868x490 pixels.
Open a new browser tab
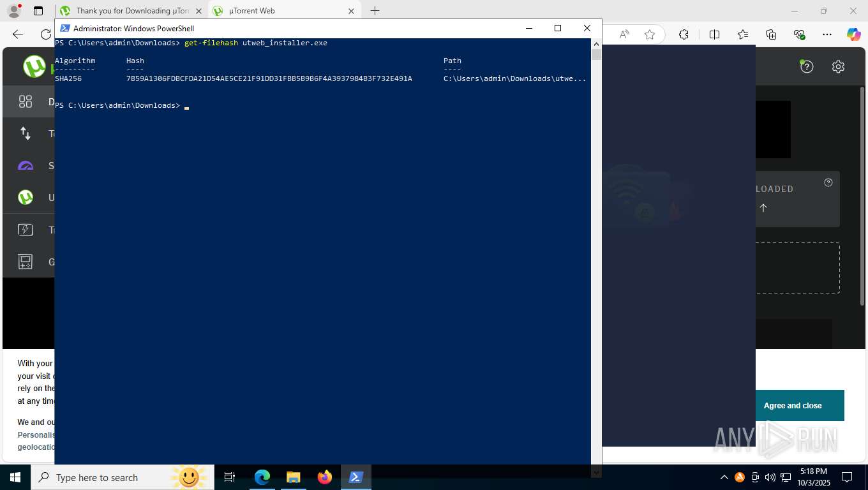pyautogui.click(x=375, y=11)
